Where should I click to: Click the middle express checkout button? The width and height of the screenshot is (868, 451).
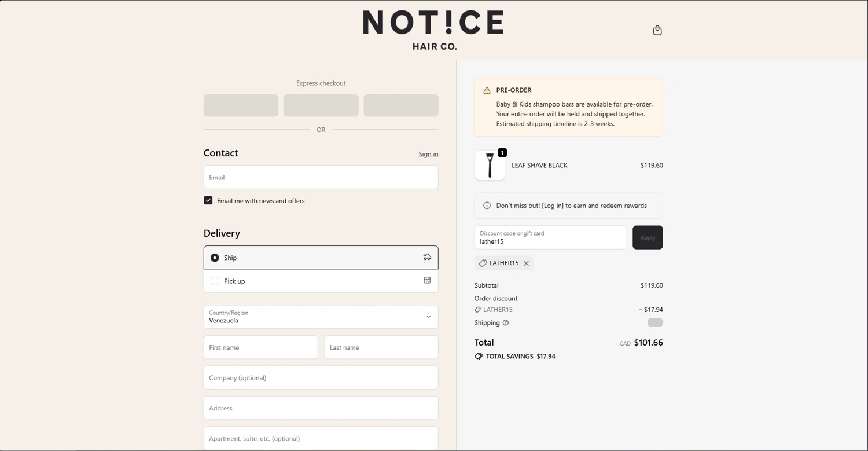click(x=321, y=105)
